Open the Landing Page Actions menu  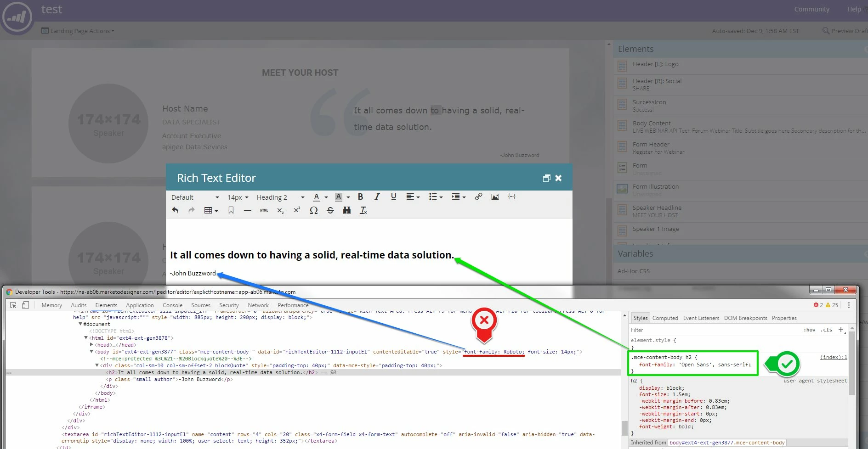(x=78, y=31)
